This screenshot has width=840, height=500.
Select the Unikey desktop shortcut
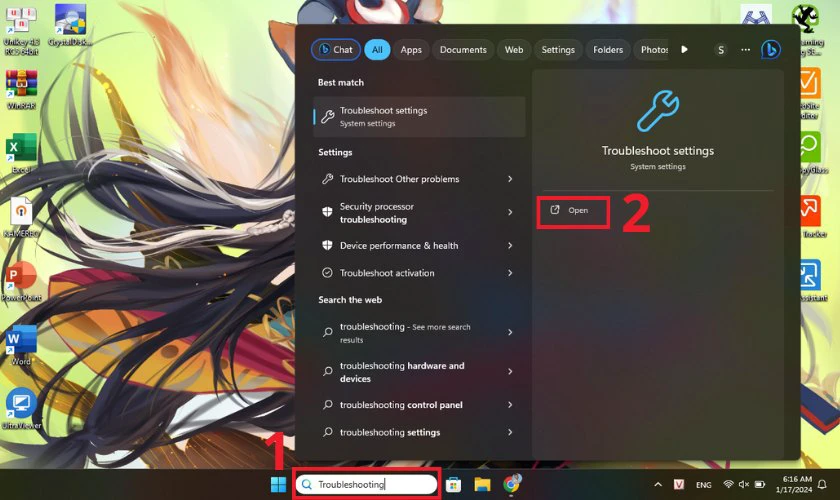pyautogui.click(x=21, y=30)
